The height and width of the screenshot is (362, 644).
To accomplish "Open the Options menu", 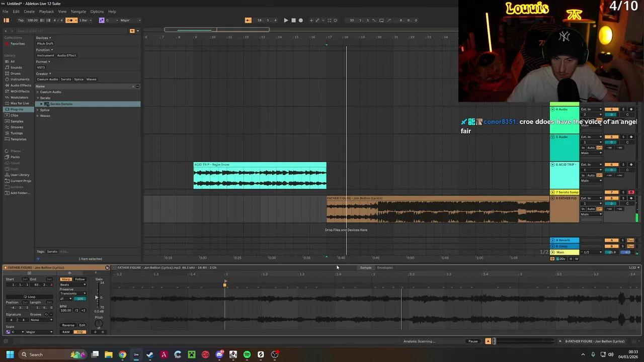I will pos(97,12).
